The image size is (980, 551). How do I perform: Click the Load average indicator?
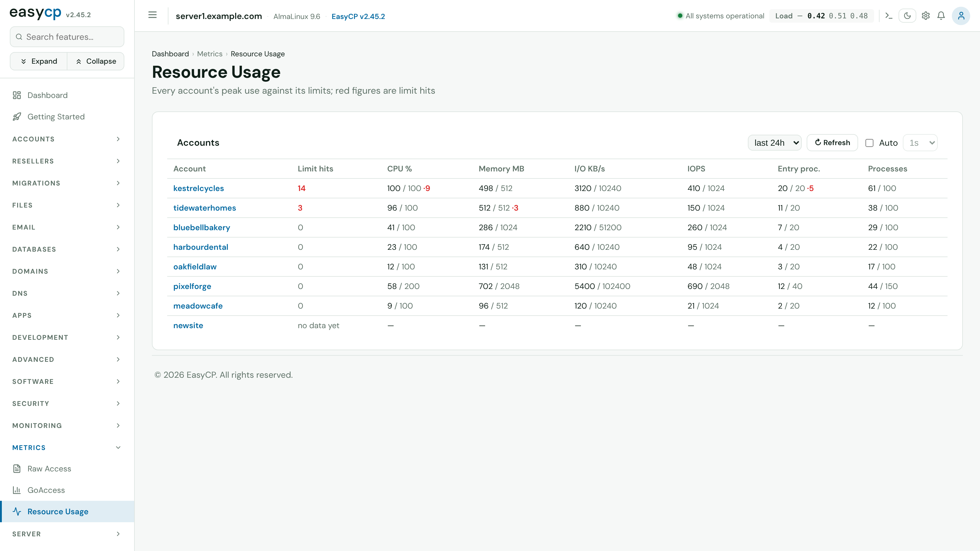point(821,16)
